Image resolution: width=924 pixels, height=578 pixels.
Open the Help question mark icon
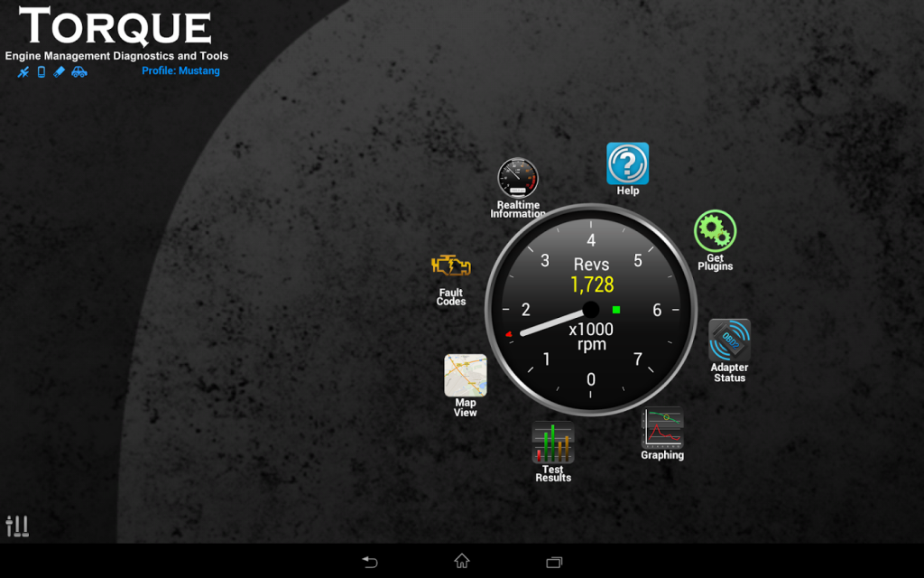click(628, 163)
